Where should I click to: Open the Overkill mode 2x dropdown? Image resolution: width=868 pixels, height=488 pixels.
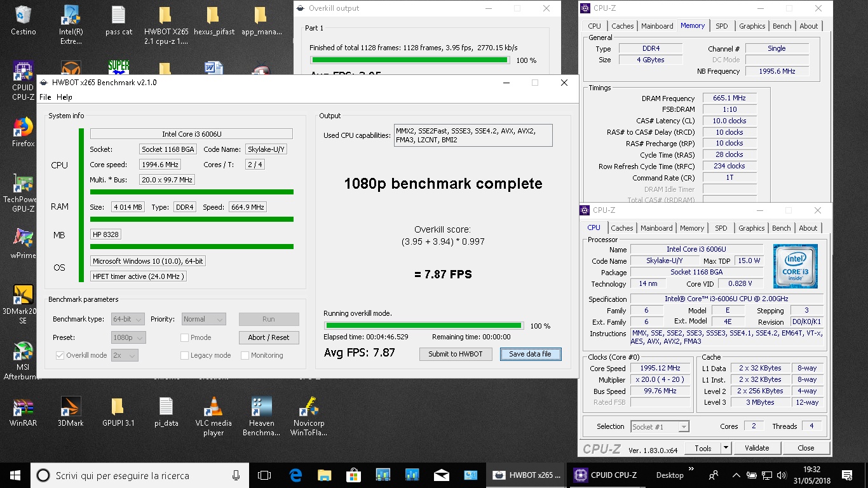(125, 355)
